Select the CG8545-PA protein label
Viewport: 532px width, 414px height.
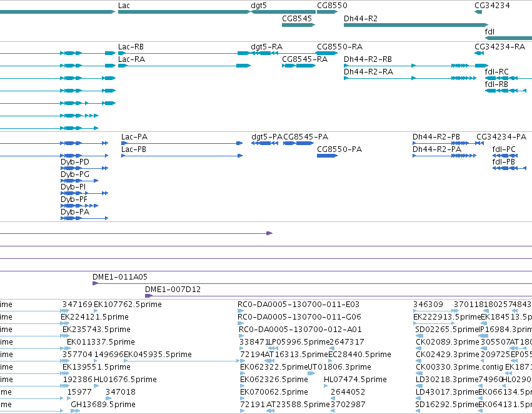(306, 137)
